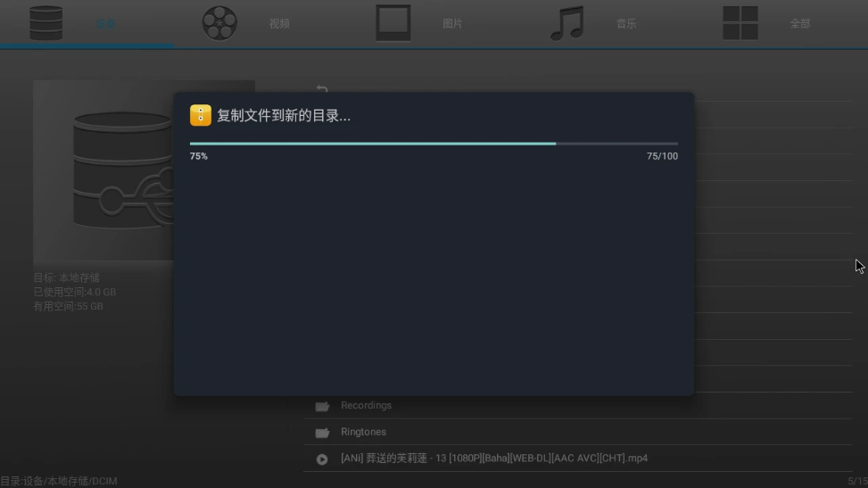
Task: Click the 75% progress label
Action: 199,156
